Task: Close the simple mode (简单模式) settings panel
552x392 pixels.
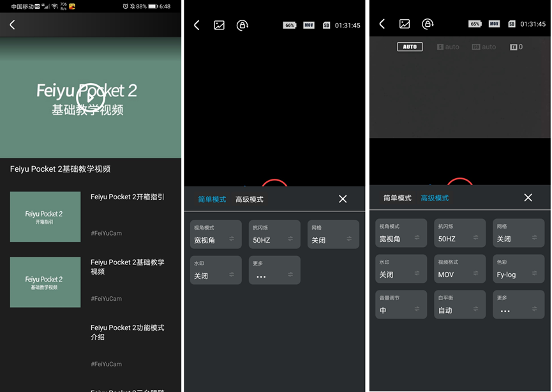Action: click(343, 199)
